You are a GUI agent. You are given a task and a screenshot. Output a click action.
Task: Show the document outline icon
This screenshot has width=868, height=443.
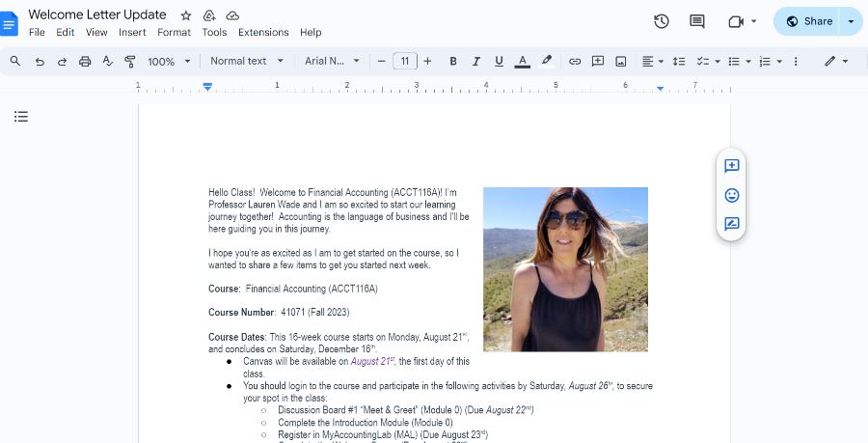click(x=21, y=117)
